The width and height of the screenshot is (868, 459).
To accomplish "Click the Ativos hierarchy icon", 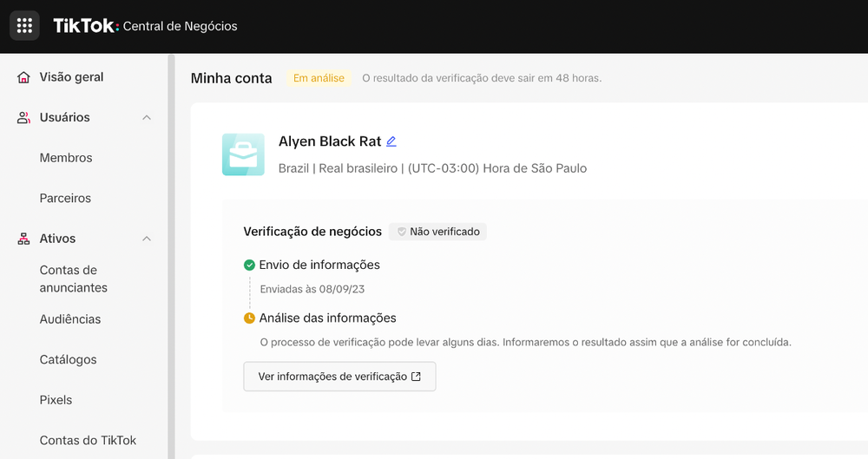I will 23,239.
